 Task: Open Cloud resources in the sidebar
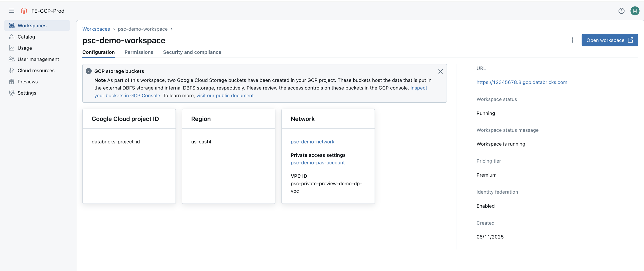[36, 70]
